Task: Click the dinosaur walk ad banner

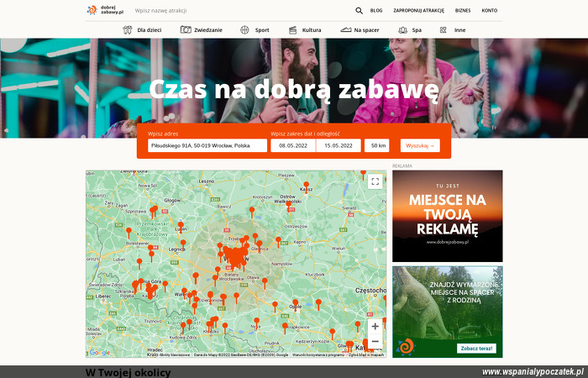Action: [448, 312]
